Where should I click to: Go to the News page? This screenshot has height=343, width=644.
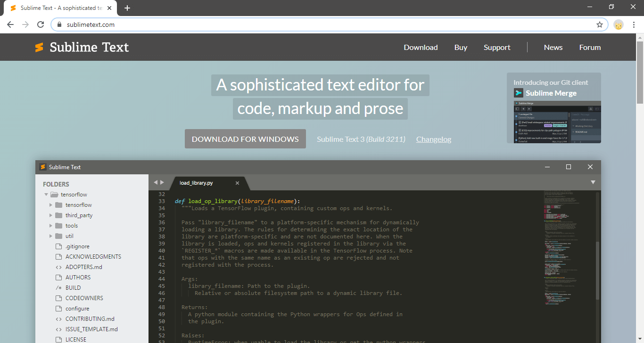(x=553, y=47)
